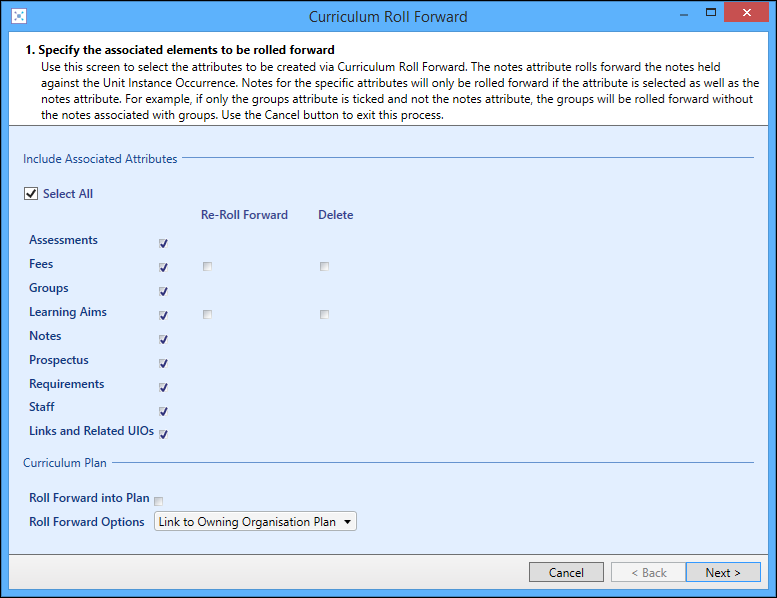This screenshot has height=598, width=777.
Task: Minimize the Curriculum Roll Forward window
Action: click(684, 14)
